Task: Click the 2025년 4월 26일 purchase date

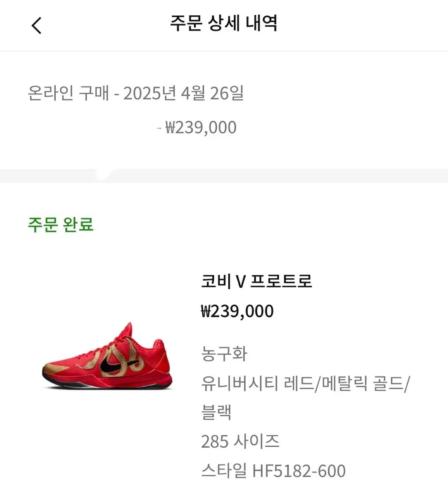Action: tap(184, 93)
